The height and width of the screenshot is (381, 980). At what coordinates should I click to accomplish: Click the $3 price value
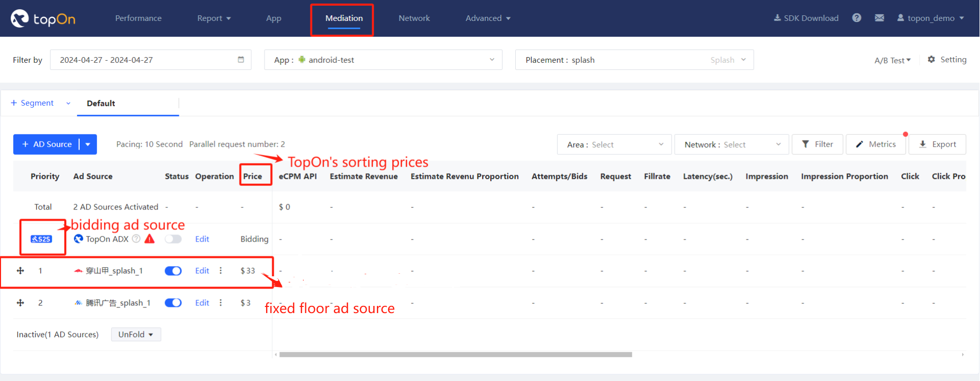pyautogui.click(x=246, y=303)
